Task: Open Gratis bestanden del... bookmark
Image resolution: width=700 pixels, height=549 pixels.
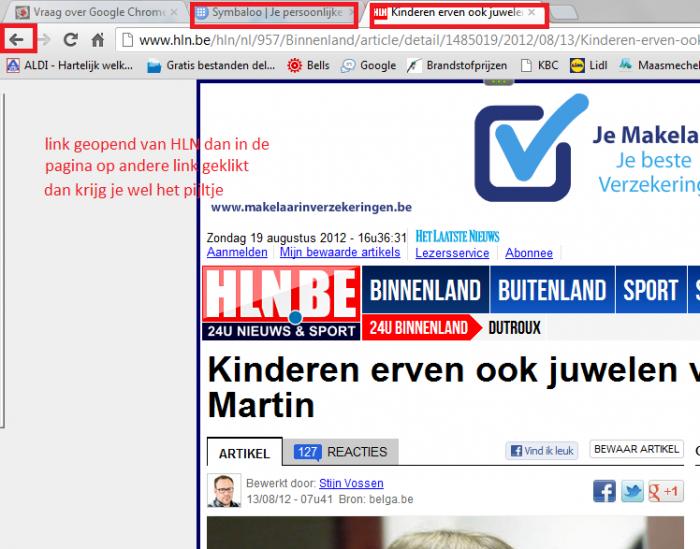Action: (211, 66)
